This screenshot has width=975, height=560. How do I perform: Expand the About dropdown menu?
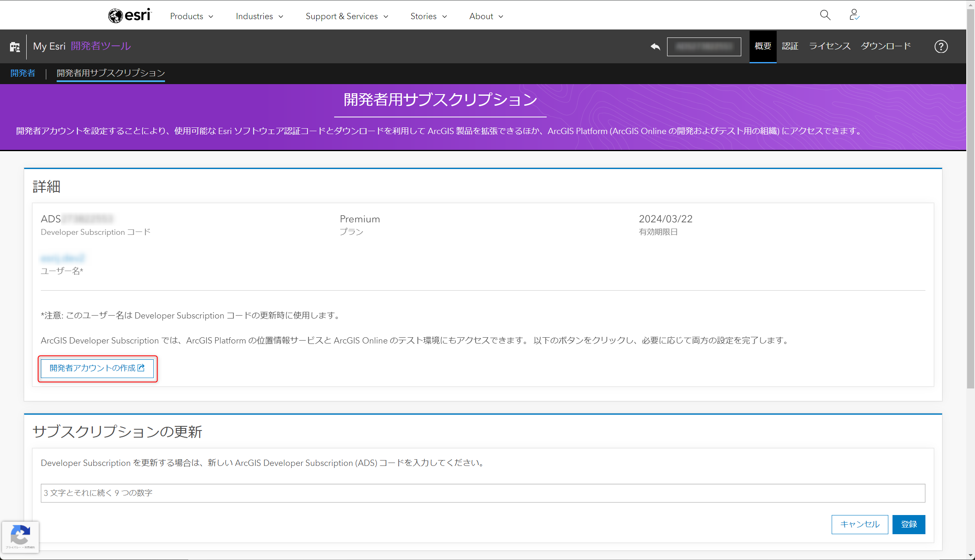486,16
